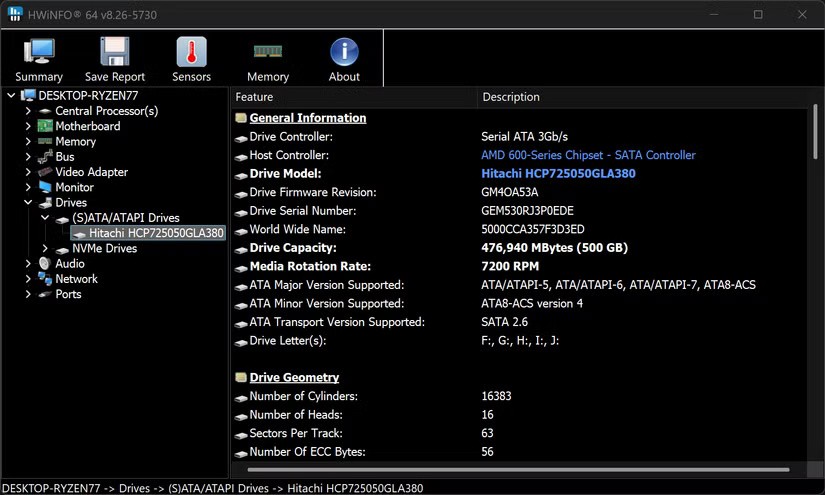Open AMD 600-Series Chipset SATA Controller link

tap(588, 155)
